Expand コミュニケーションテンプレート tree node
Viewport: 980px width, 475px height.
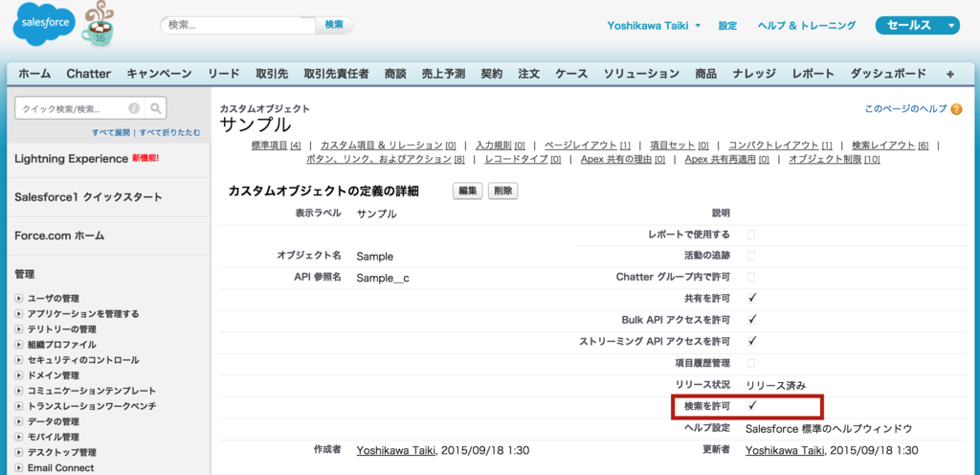(x=19, y=391)
